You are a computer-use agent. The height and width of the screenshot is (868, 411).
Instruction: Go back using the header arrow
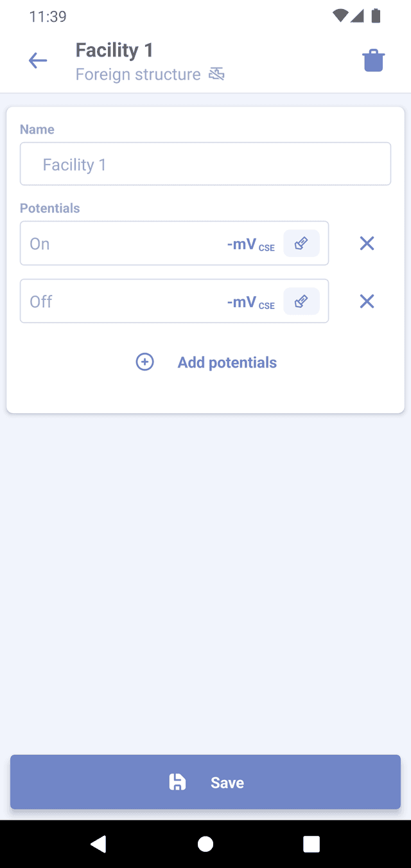click(38, 61)
